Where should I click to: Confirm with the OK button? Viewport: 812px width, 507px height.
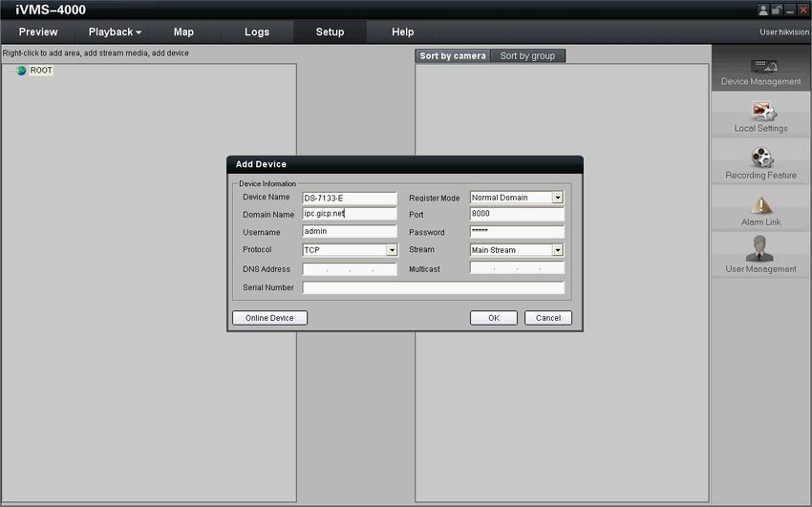pos(494,318)
